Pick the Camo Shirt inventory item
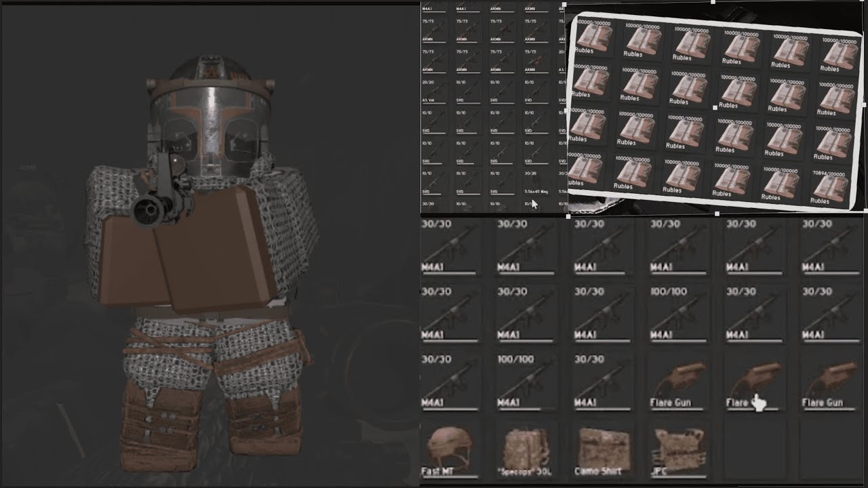Image resolution: width=868 pixels, height=488 pixels. click(x=601, y=451)
